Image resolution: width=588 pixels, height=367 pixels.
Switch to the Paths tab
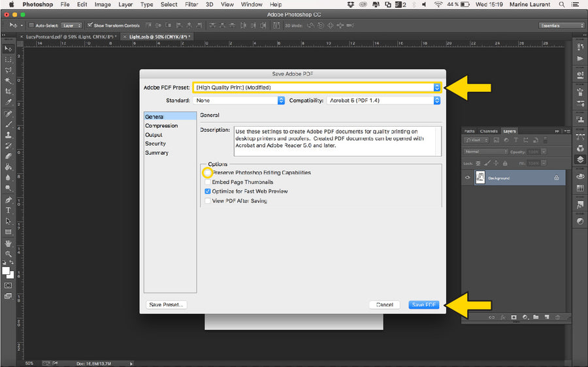pyautogui.click(x=470, y=131)
